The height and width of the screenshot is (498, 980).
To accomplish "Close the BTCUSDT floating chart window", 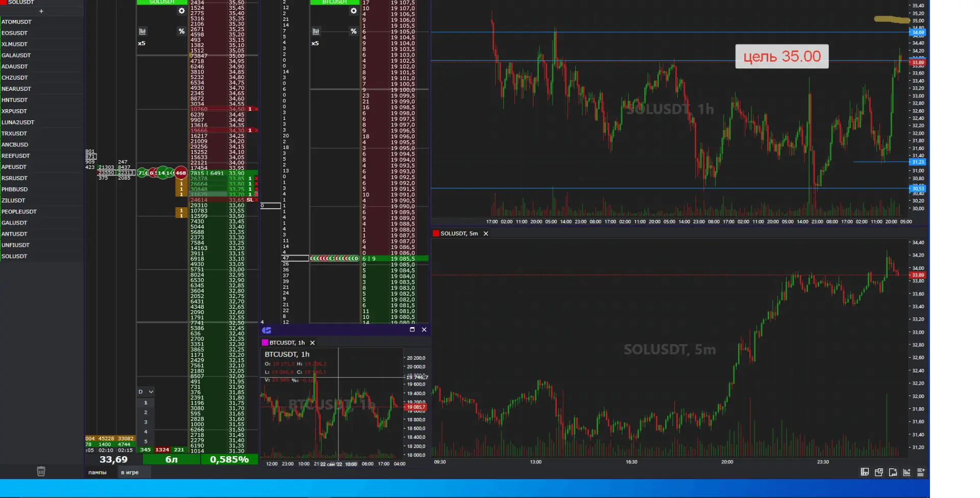I will pos(424,330).
